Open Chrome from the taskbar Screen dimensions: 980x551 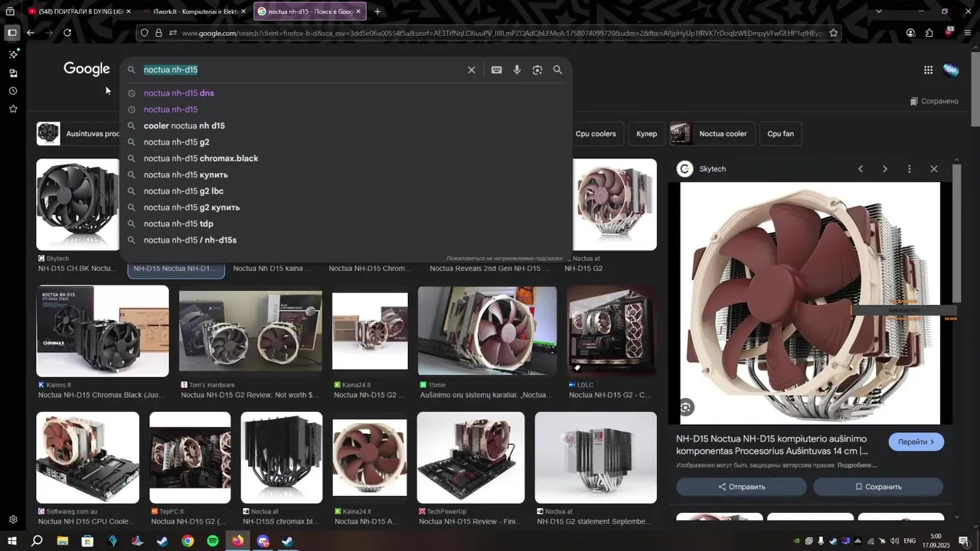tap(188, 541)
